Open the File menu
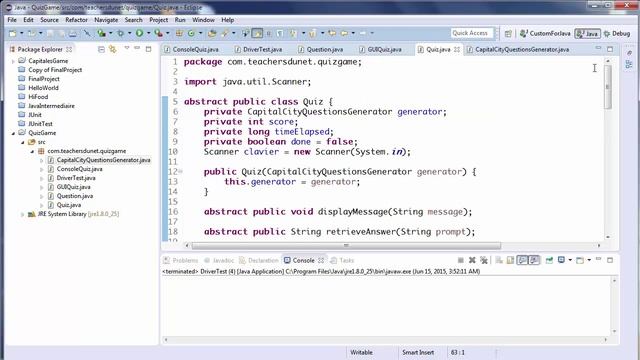This screenshot has width=640, height=360. pyautogui.click(x=12, y=20)
